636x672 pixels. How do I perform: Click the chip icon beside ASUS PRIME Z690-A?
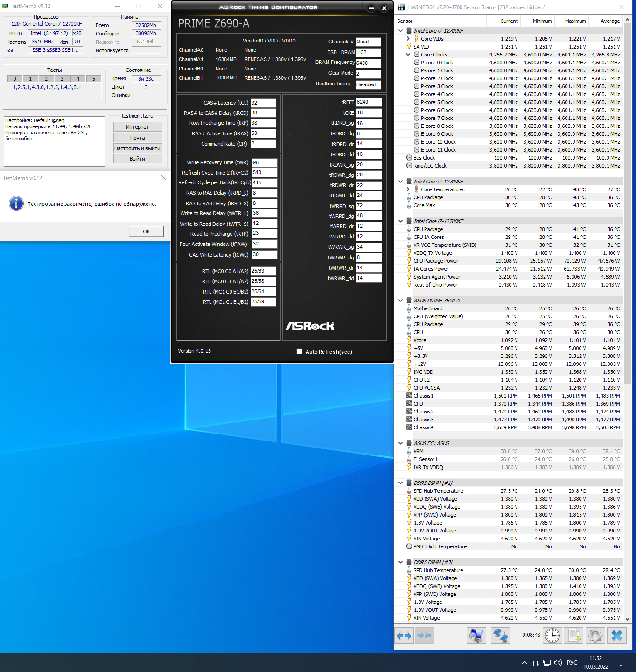tap(409, 301)
